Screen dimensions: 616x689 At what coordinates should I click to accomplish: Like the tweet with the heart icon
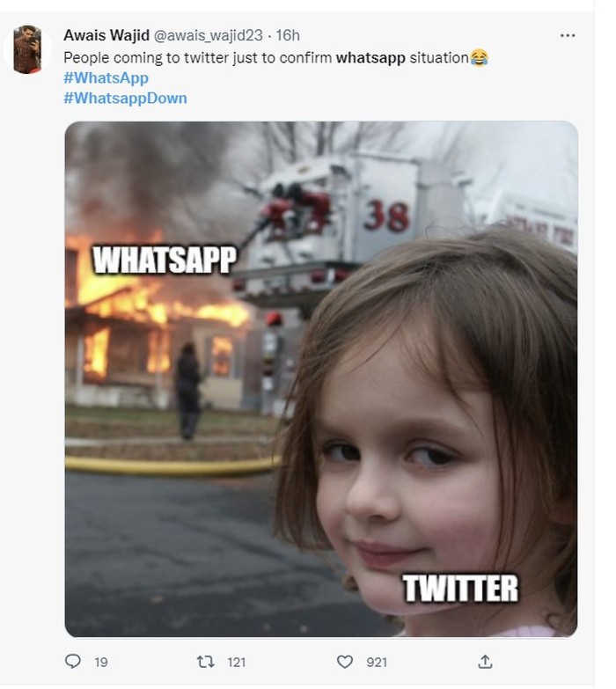point(345,662)
